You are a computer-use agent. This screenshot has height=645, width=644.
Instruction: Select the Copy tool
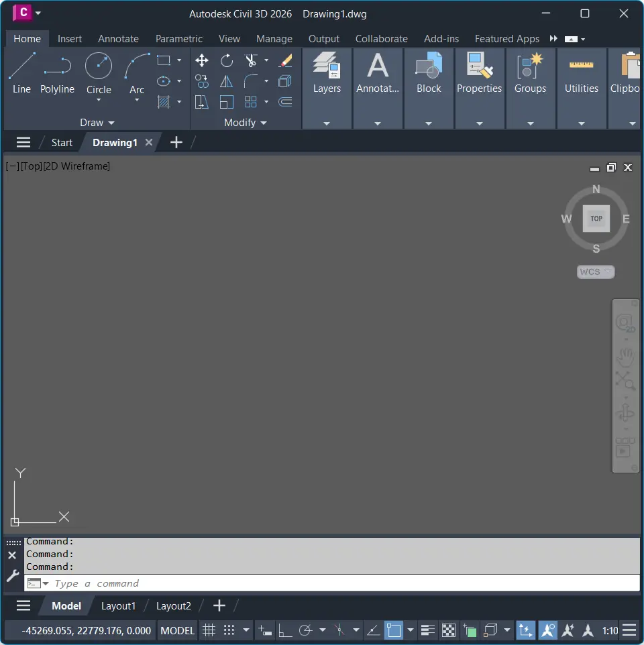click(202, 81)
